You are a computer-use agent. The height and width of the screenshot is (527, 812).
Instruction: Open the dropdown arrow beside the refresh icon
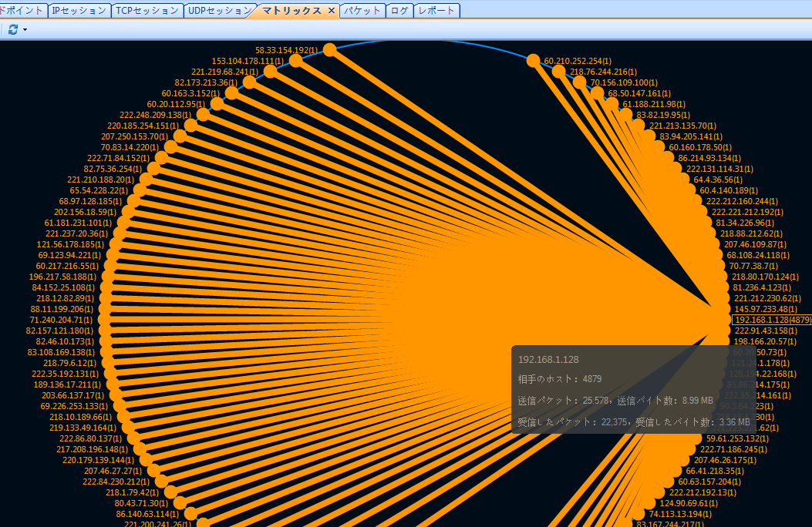click(x=25, y=30)
